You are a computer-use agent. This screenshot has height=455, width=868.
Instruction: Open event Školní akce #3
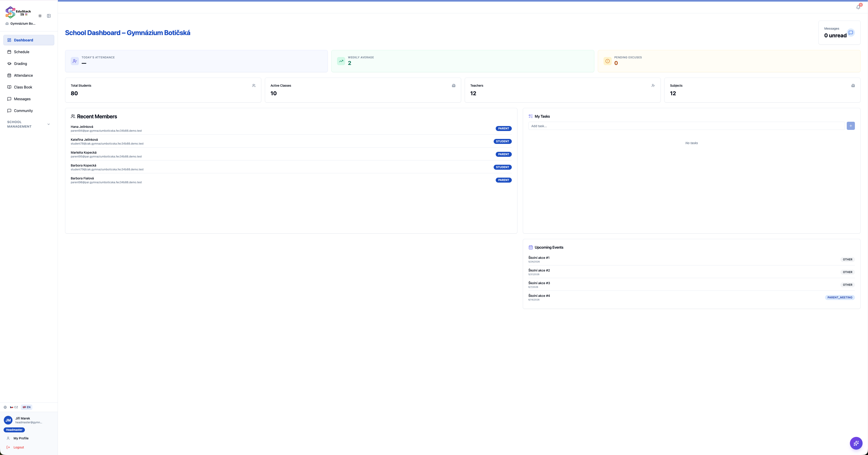691,285
